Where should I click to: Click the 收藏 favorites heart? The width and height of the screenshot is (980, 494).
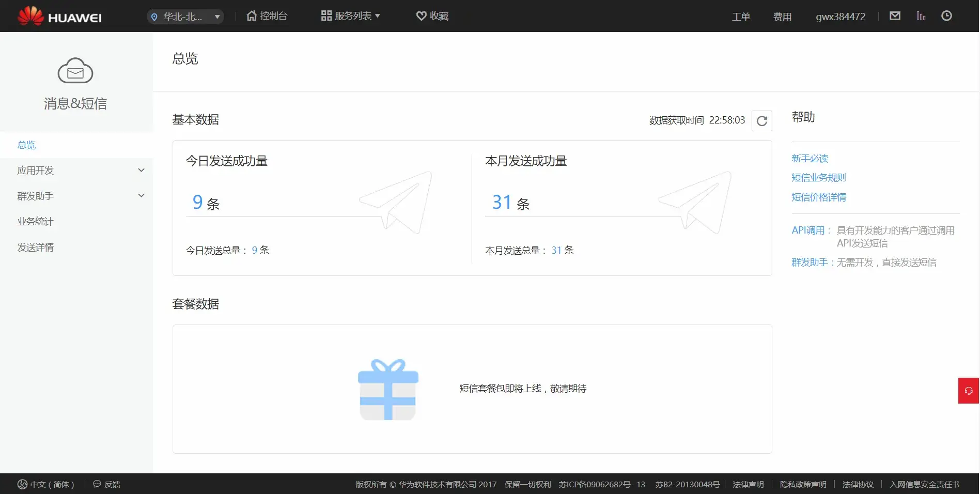pyautogui.click(x=432, y=16)
